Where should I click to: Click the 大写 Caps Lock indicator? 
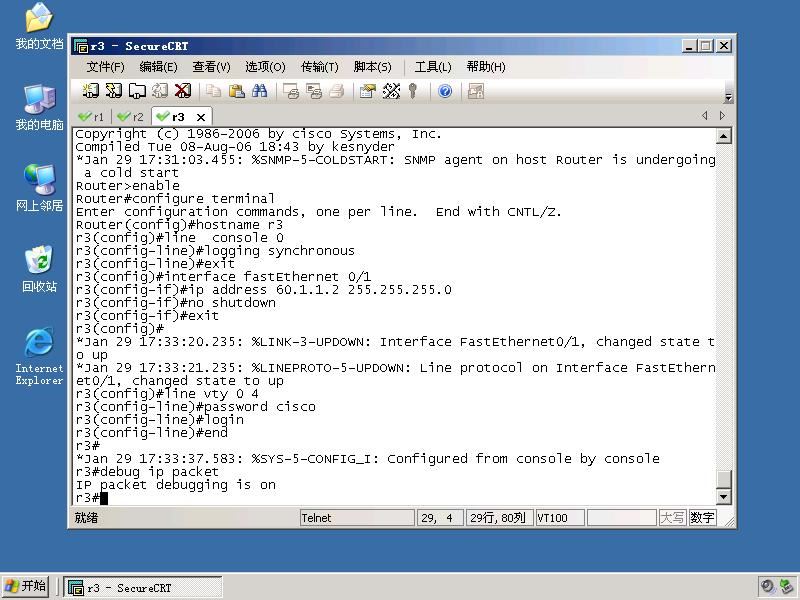tap(672, 518)
